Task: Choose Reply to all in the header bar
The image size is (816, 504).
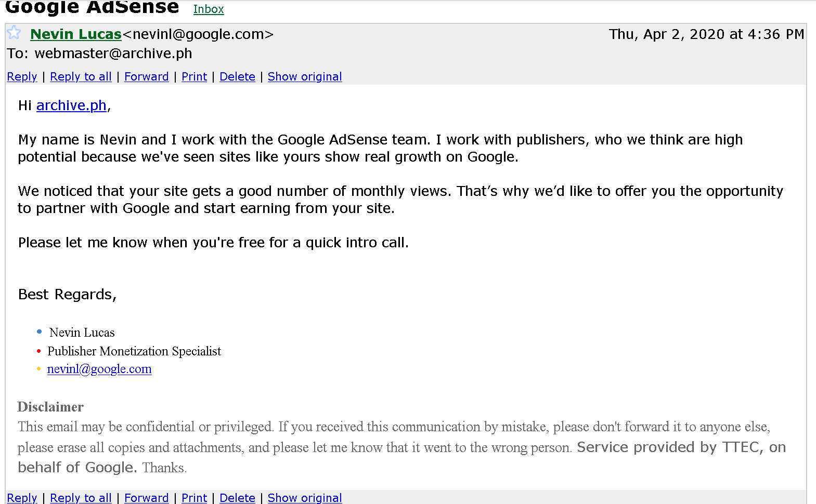Action: 81,77
